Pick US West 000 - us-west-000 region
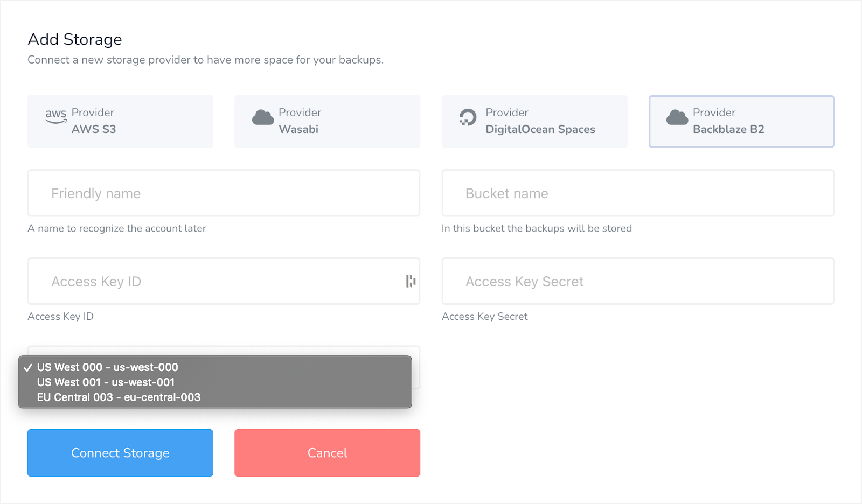 pyautogui.click(x=215, y=367)
